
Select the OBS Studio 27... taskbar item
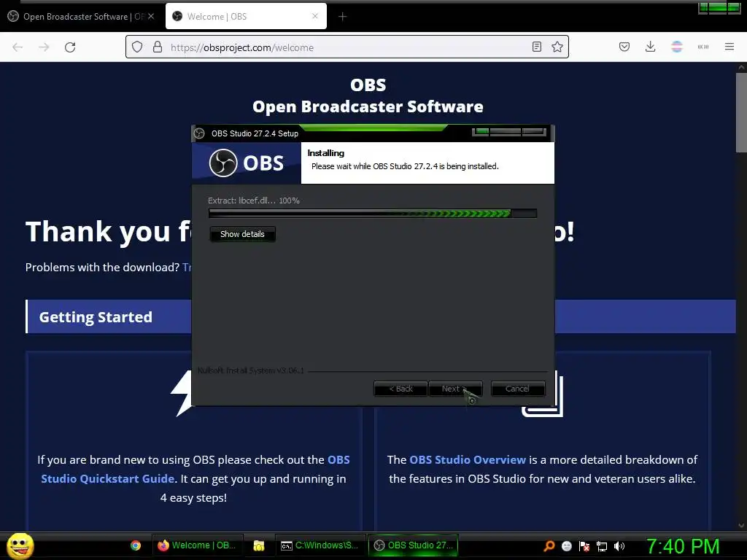[413, 545]
